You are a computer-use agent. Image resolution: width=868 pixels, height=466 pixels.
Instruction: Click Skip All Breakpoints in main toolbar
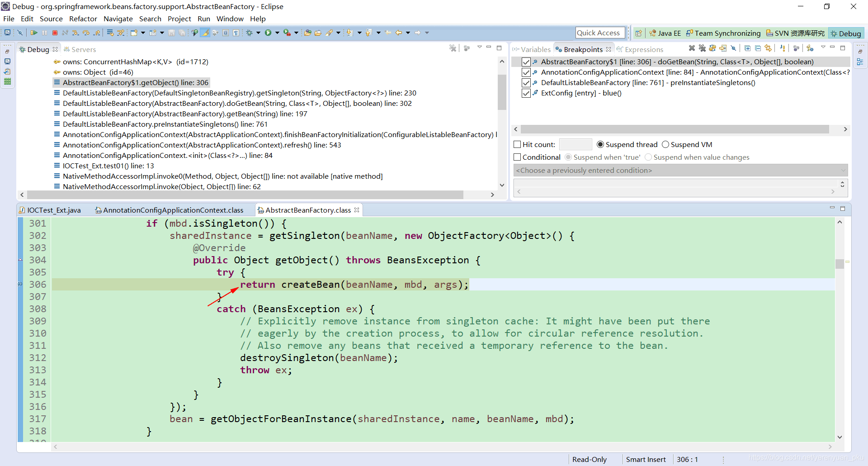pos(20,33)
